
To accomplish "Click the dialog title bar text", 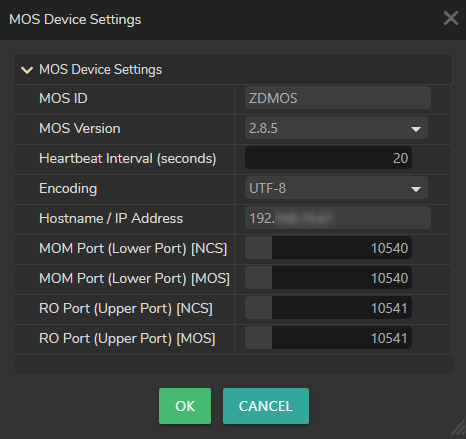I will click(75, 19).
